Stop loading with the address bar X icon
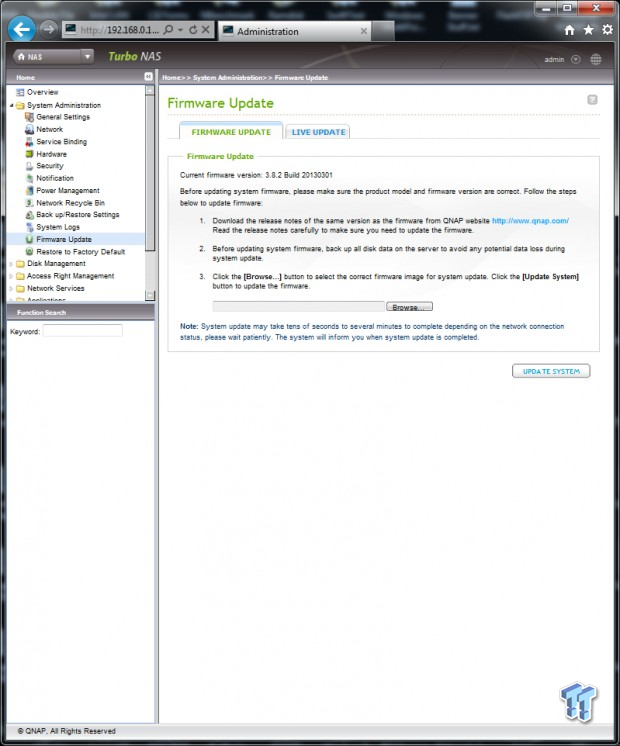This screenshot has height=746, width=620. point(206,29)
